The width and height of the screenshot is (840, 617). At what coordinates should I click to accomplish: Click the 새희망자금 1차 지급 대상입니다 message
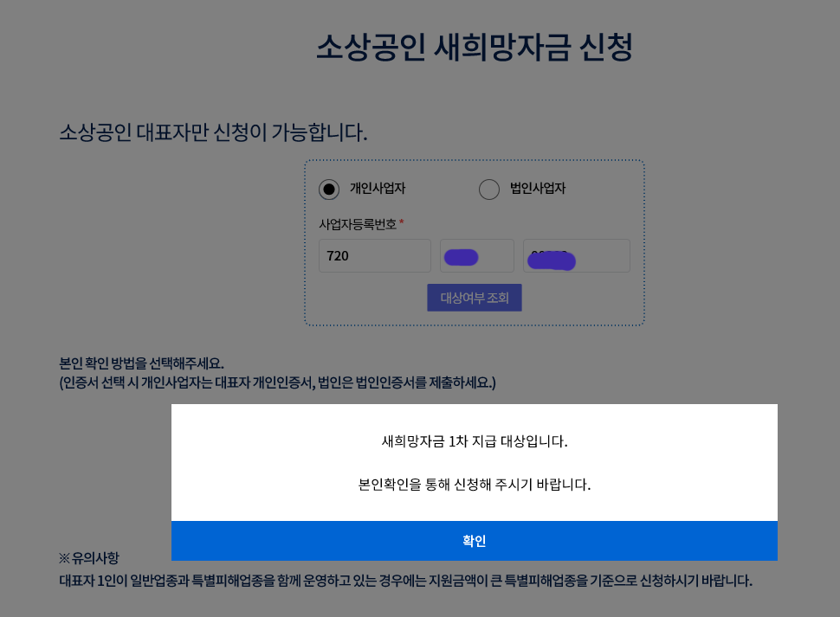tap(474, 441)
